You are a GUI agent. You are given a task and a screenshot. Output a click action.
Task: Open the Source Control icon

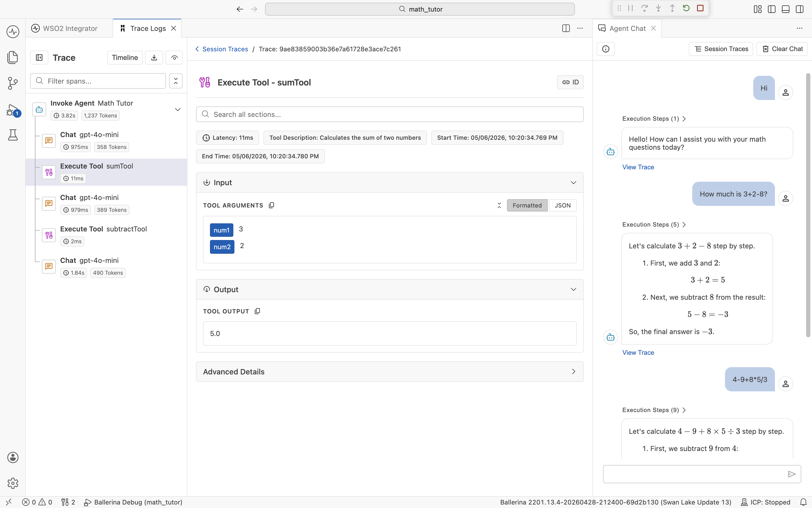click(13, 83)
